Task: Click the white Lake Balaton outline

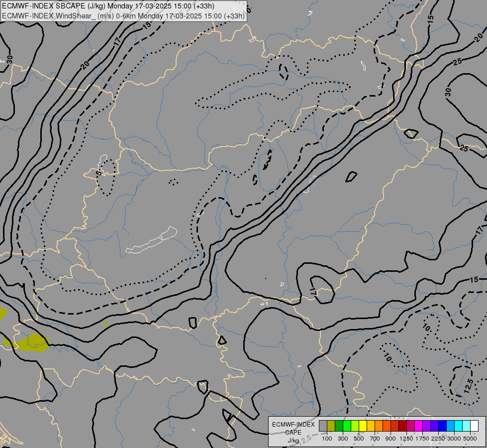Action: [x=152, y=240]
